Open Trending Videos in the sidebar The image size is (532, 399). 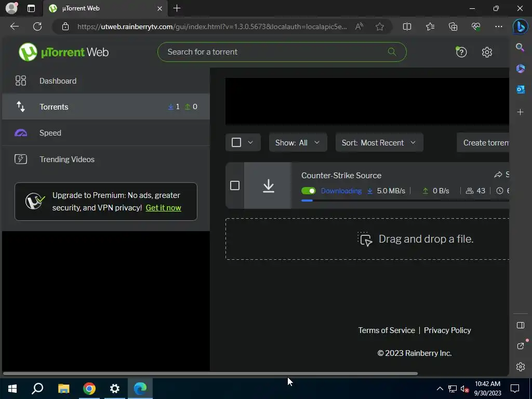point(106,159)
